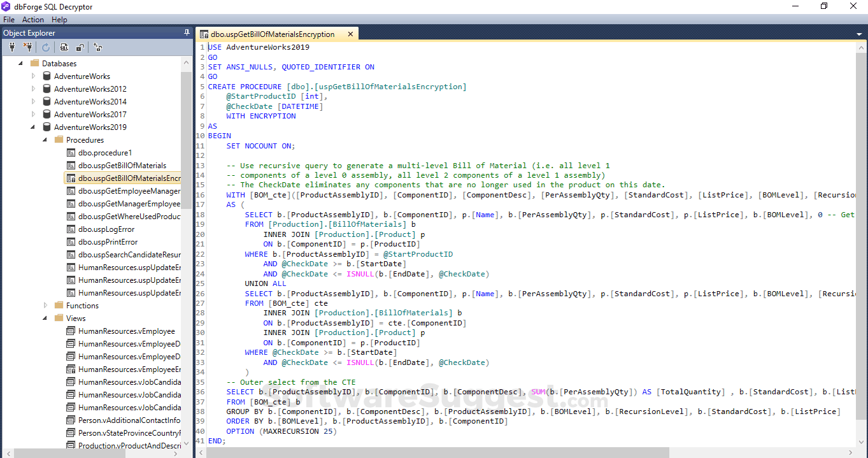This screenshot has width=868, height=458.
Task: Open the document list dropdown arrow
Action: tap(859, 34)
